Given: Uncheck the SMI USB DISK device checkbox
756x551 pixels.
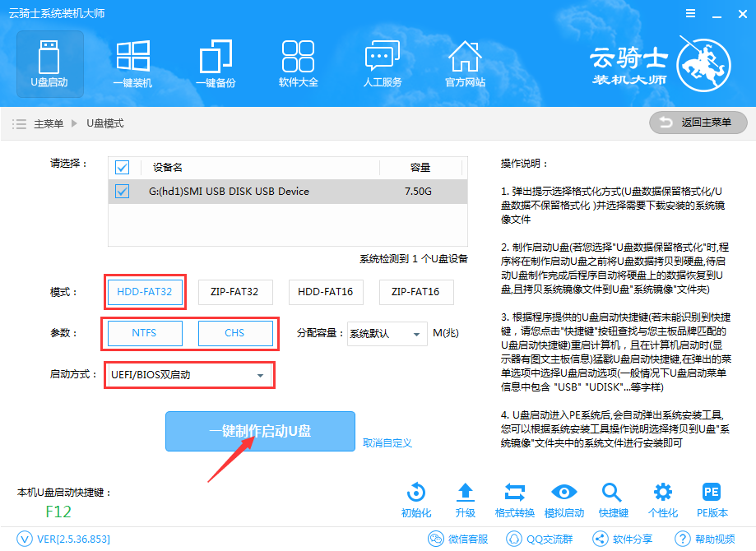Looking at the screenshot, I should pyautogui.click(x=123, y=191).
